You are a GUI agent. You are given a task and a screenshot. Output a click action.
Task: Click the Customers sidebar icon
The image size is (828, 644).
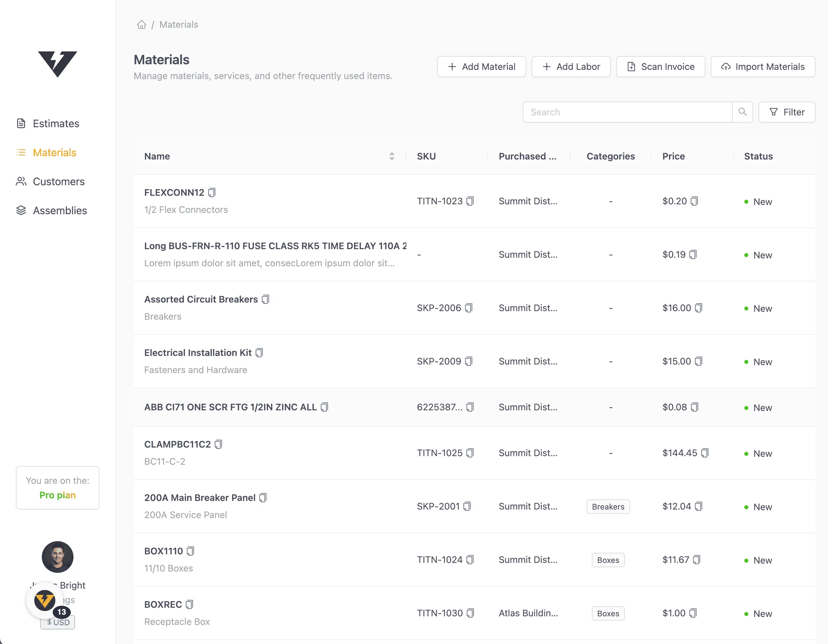click(x=21, y=181)
